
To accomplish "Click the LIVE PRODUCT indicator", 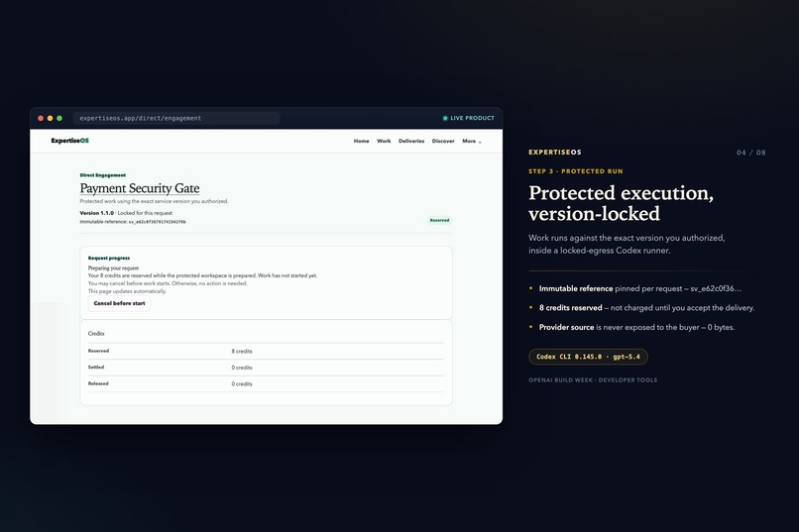I will pyautogui.click(x=468, y=118).
